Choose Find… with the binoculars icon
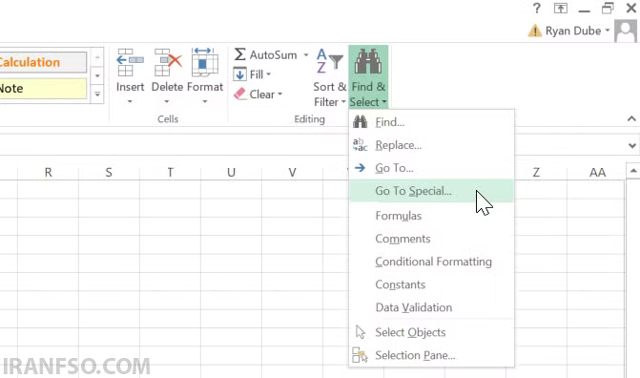This screenshot has height=378, width=640. click(x=431, y=122)
